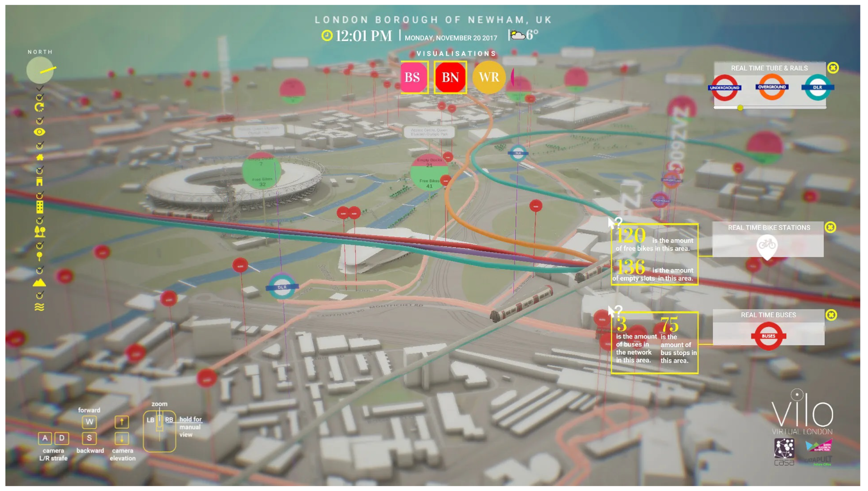Toggle the checkbox above the house icon
Image resolution: width=868 pixels, height=491 pixels.
click(40, 145)
